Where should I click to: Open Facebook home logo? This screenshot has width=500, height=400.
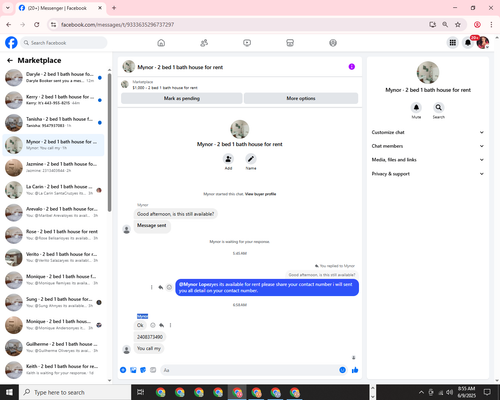(11, 43)
